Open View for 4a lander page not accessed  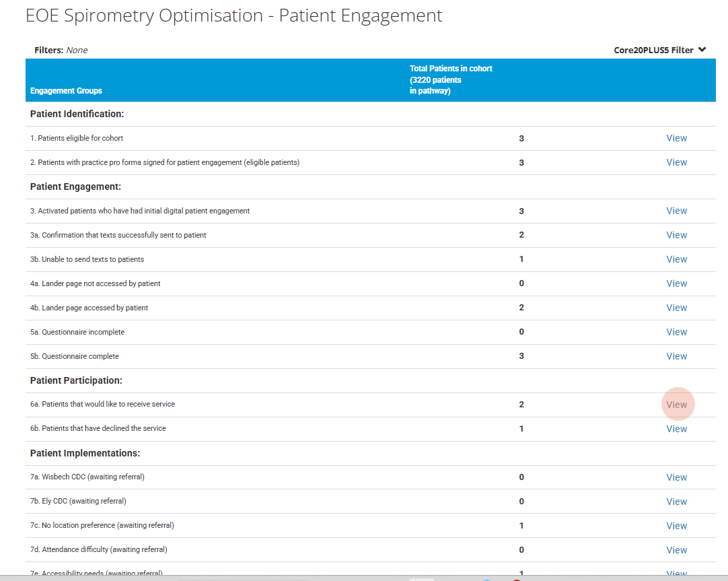coord(676,283)
